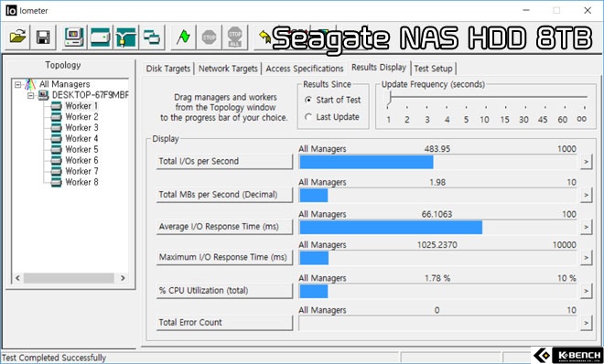
Task: Open arrow menu for Total MBs per Second
Action: coord(586,195)
